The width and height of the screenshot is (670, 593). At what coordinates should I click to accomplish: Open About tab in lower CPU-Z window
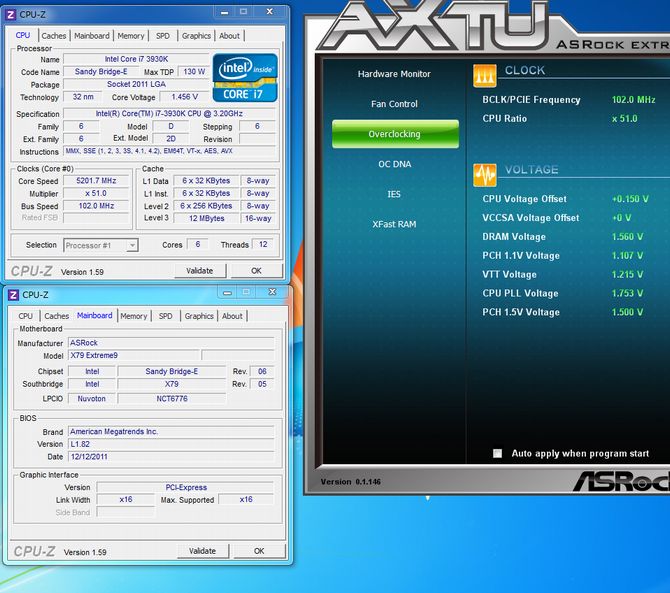[x=232, y=316]
